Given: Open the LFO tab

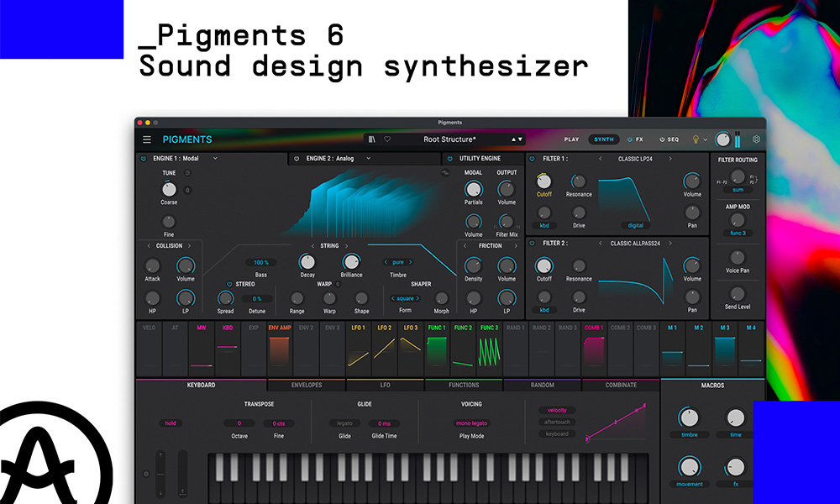Looking at the screenshot, I should click(x=386, y=385).
